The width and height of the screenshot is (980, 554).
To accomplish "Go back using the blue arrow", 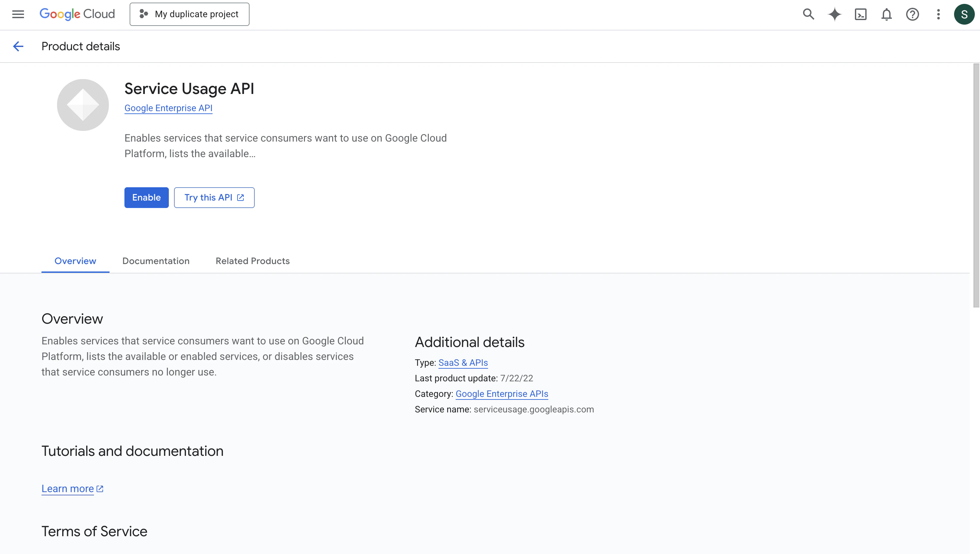I will [18, 46].
